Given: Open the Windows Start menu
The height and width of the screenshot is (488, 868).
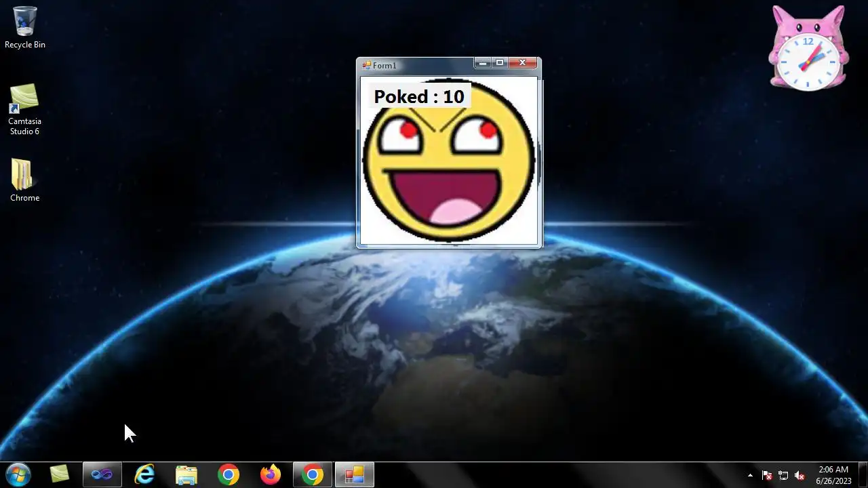Looking at the screenshot, I should 18,474.
